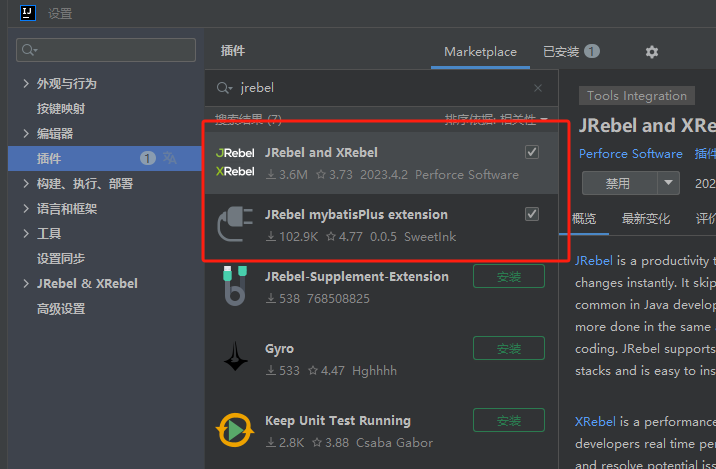The height and width of the screenshot is (469, 716).
Task: Clear the jrebel search text
Action: pos(538,88)
